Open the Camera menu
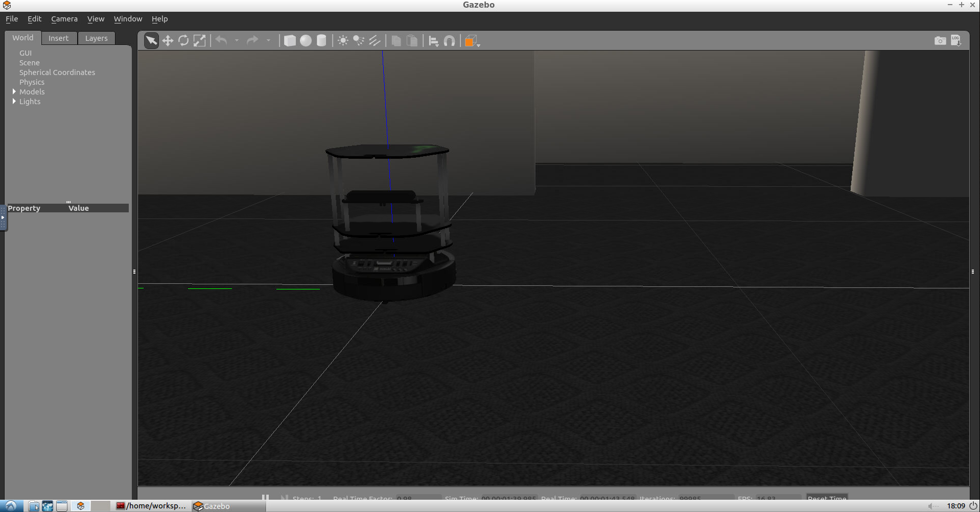Screen dimensions: 980x512 tap(64, 19)
